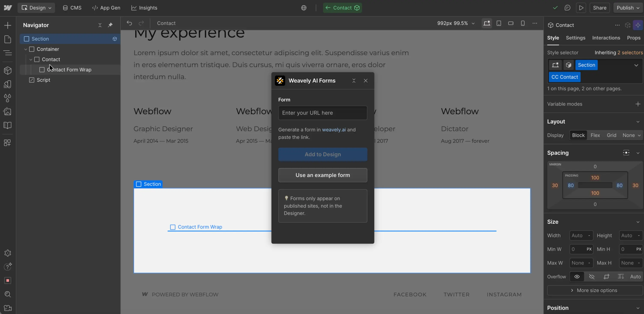The image size is (644, 314).
Task: Select Flex display option
Action: [x=595, y=135]
